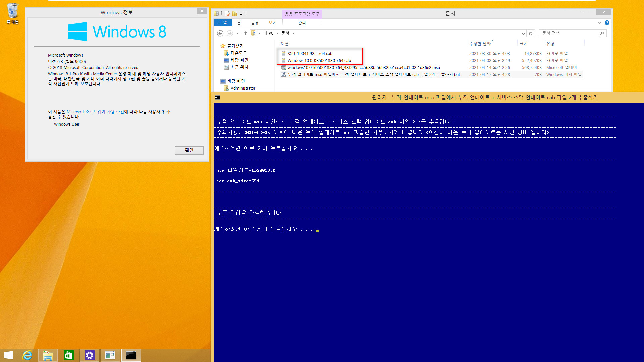644x362 pixels.
Task: Select the 응용 프로그램 도구 contextual tab header
Action: (x=302, y=14)
